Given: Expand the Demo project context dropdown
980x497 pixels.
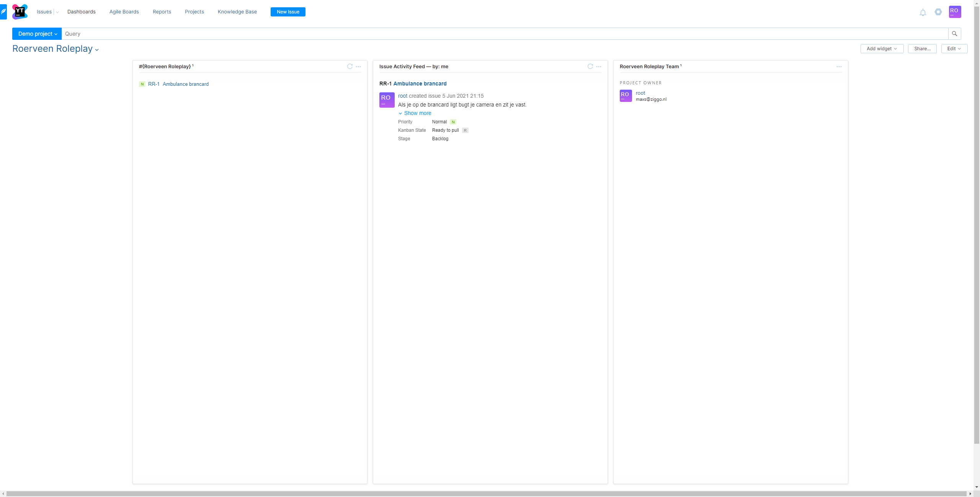Looking at the screenshot, I should point(37,34).
